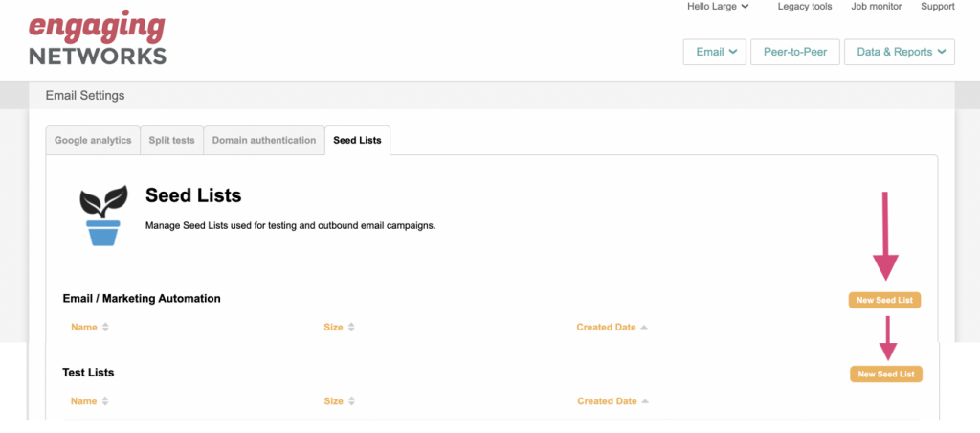Open the Job monitor link
This screenshot has width=980, height=433.
tap(876, 7)
